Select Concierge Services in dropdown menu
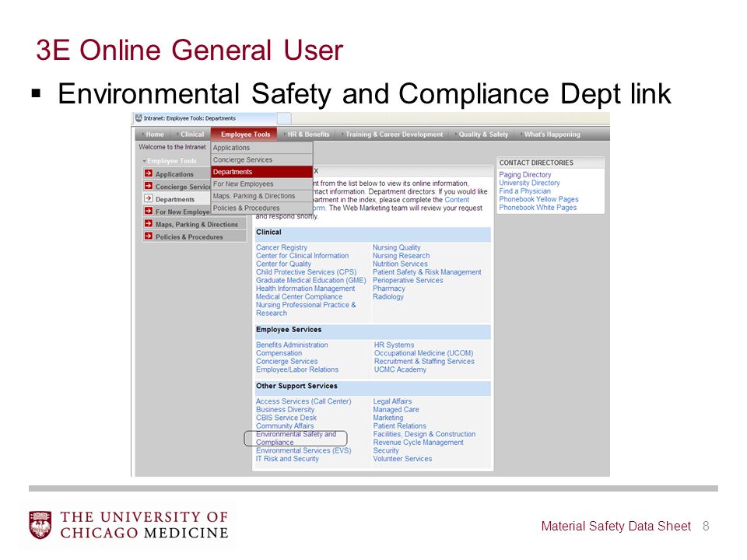The image size is (747, 560). 261,159
